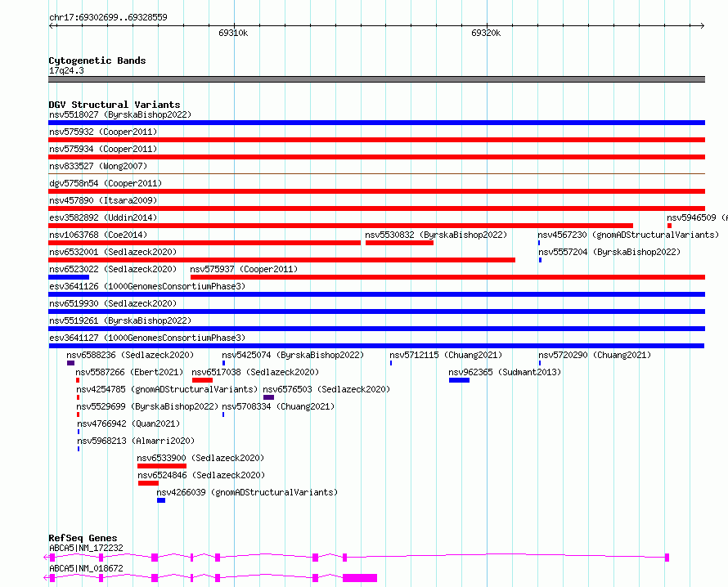Click the DGV Structural Variants track title
Viewport: 728px width, 587px height.
tap(115, 105)
